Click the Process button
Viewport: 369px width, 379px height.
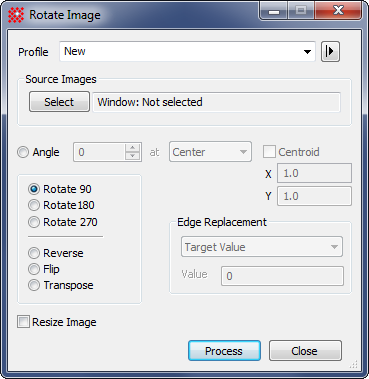[x=224, y=351]
